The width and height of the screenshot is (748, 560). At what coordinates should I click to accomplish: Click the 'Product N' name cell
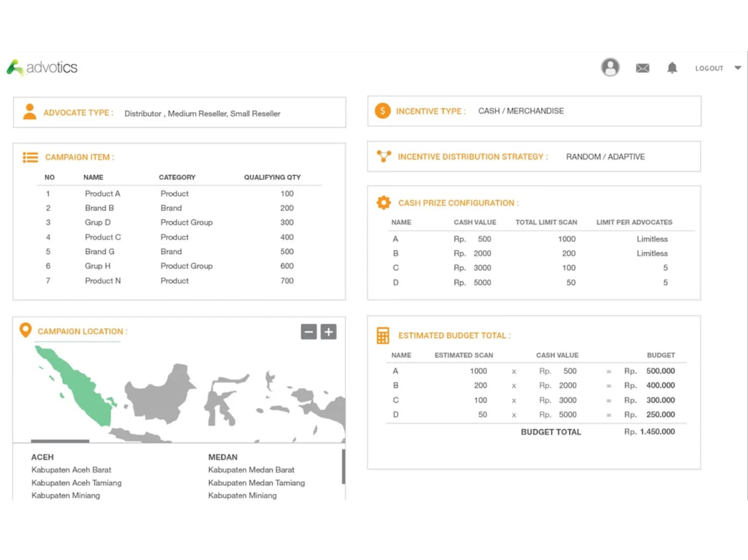pos(103,281)
